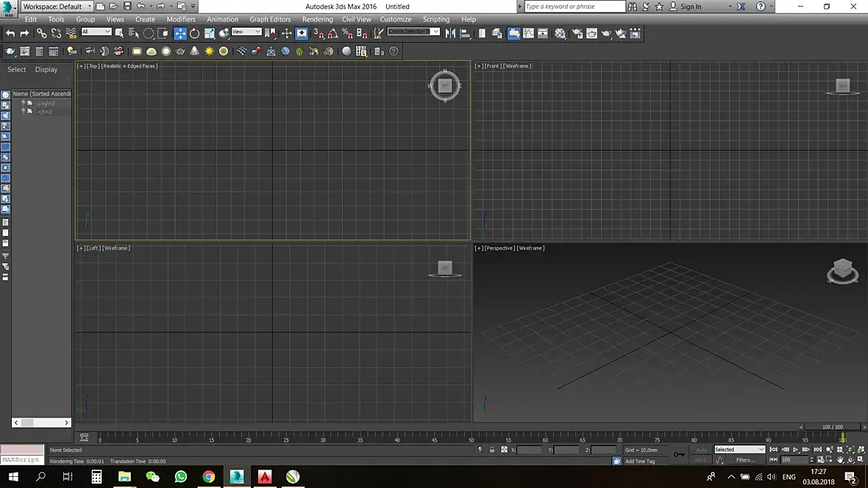Viewport: 868px width, 488px height.
Task: Click the Undo arrow icon
Action: click(10, 33)
